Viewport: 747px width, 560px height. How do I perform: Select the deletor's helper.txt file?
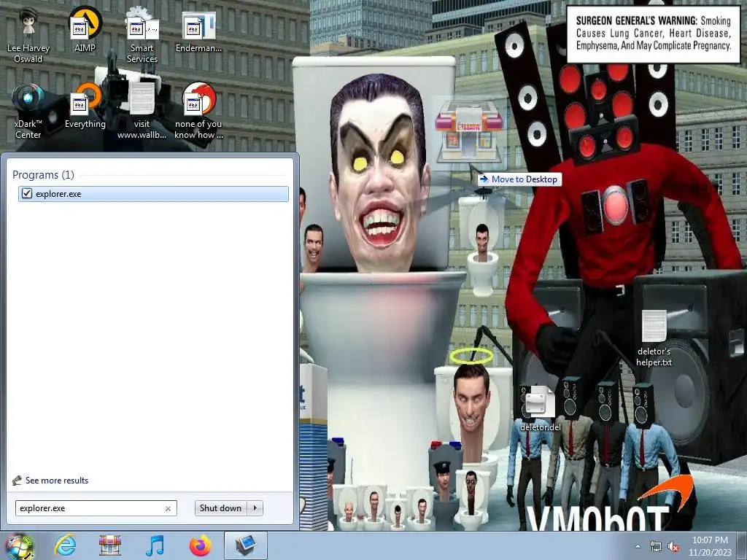(x=654, y=338)
